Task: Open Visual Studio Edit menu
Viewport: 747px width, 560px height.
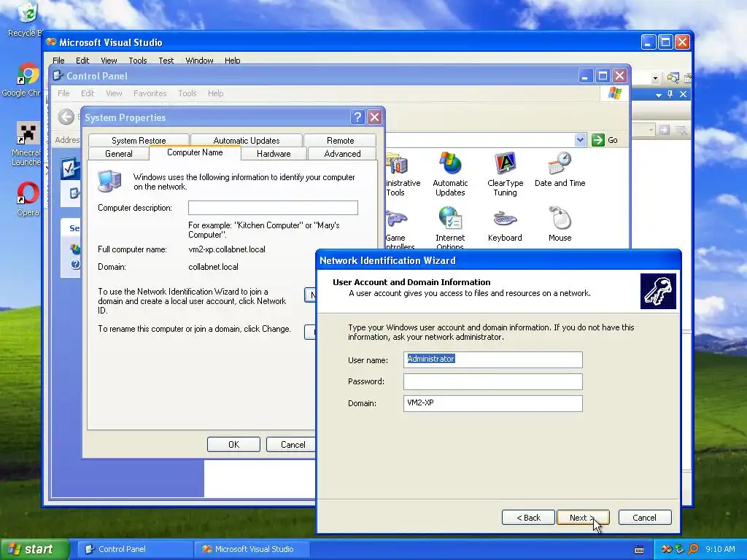Action: (82, 61)
